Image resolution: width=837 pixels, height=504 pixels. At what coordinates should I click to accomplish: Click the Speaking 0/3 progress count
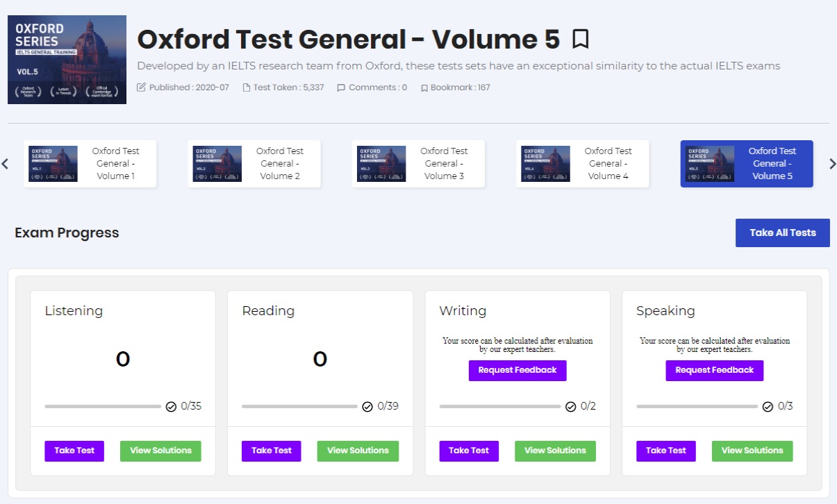pyautogui.click(x=786, y=407)
